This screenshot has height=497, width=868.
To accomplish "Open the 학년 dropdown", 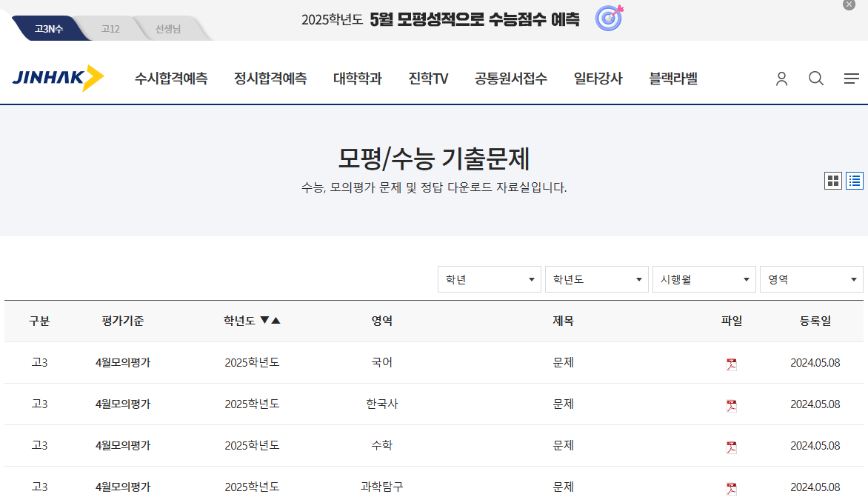I will point(489,279).
